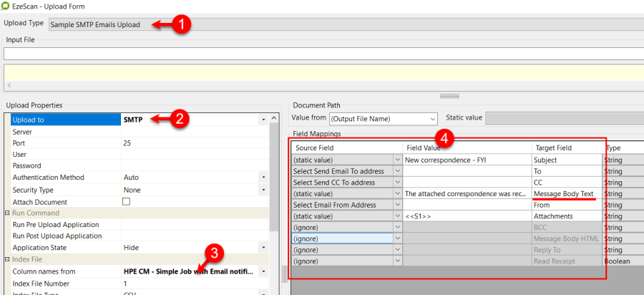Collapse the Run Command section
This screenshot has height=295, width=644.
[x=7, y=213]
